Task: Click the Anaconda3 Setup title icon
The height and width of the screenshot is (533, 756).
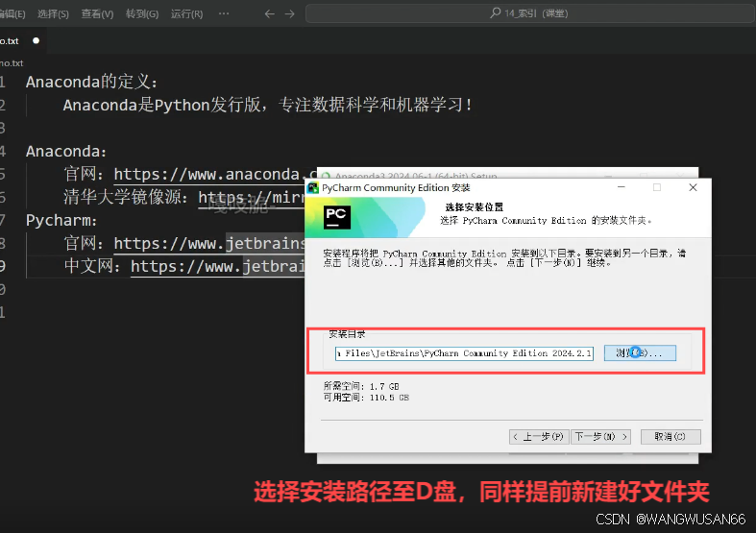Action: click(326, 176)
